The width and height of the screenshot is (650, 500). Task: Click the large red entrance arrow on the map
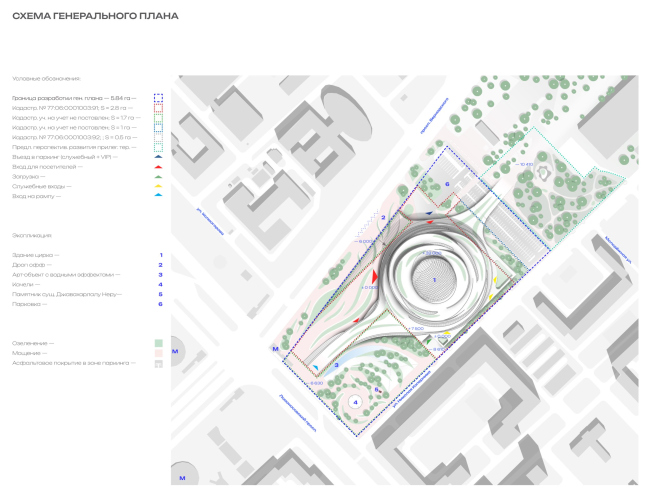tap(375, 276)
